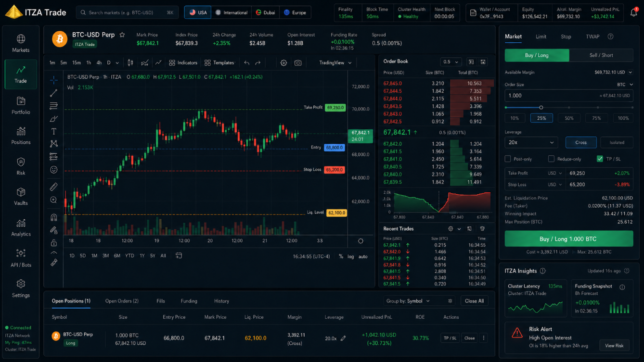Screen dimensions: 644x362
Task: Undo the last chart action
Action: 246,63
